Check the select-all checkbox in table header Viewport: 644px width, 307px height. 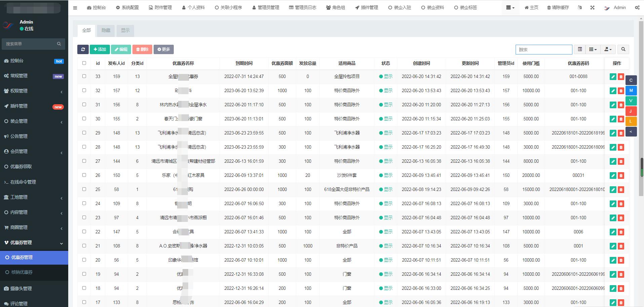pyautogui.click(x=84, y=63)
